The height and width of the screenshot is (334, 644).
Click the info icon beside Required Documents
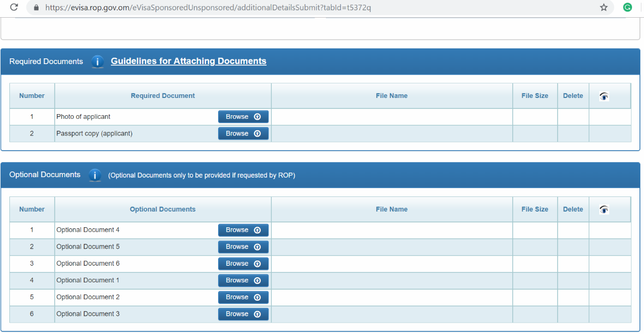tap(97, 61)
